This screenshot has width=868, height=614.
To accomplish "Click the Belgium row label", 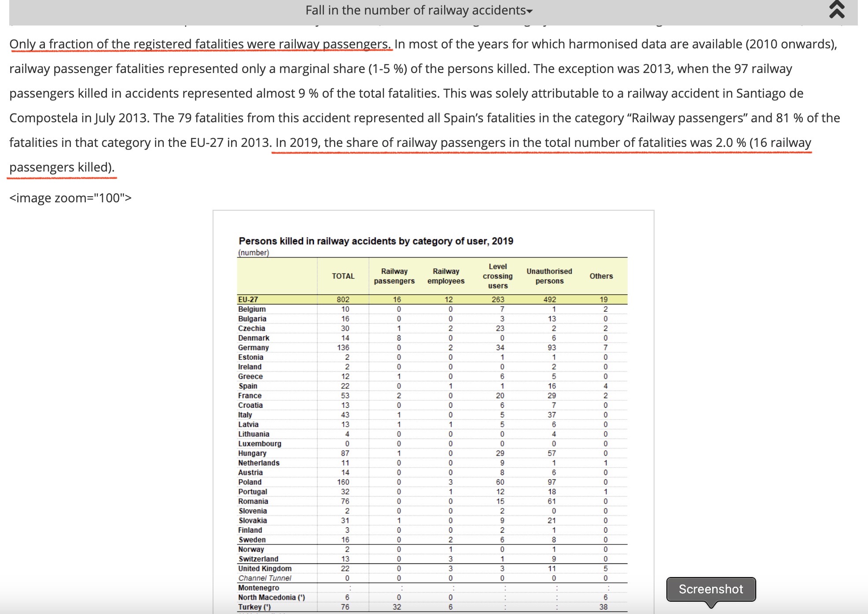I will (x=252, y=309).
